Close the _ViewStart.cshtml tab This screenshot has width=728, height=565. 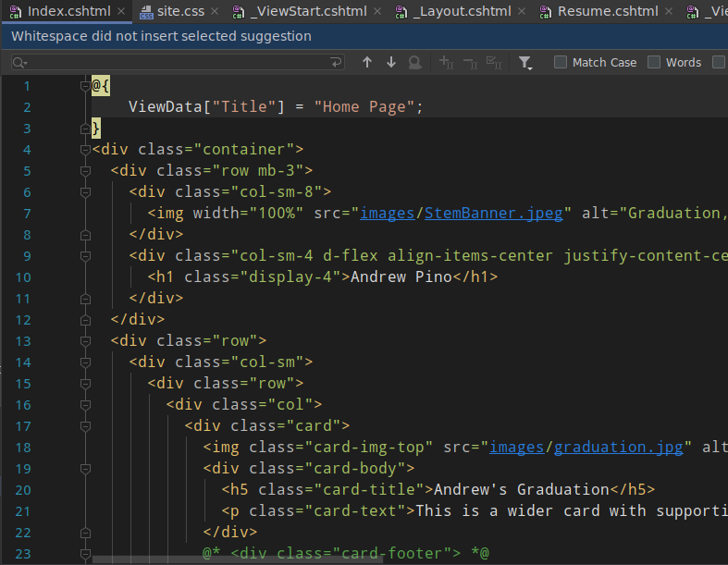click(x=377, y=12)
